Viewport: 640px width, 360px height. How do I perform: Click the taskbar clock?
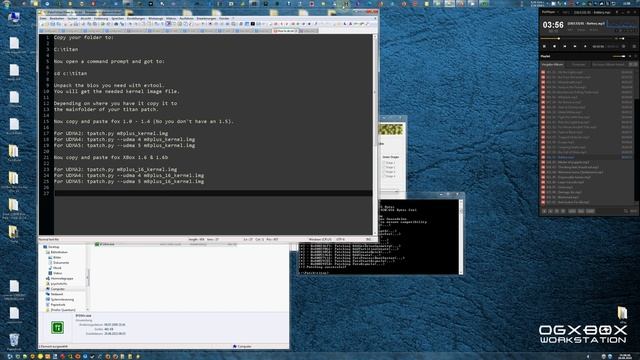pos(624,356)
